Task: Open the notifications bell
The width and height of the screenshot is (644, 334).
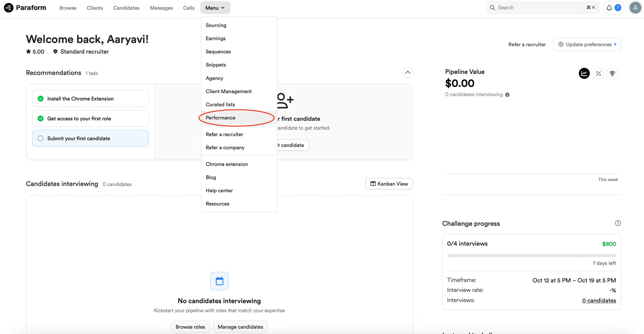Action: [x=609, y=8]
